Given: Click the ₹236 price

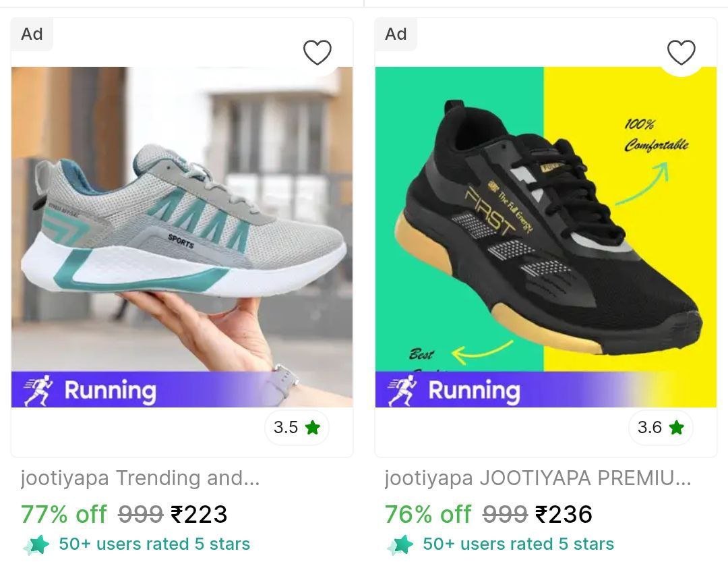Looking at the screenshot, I should [x=564, y=515].
